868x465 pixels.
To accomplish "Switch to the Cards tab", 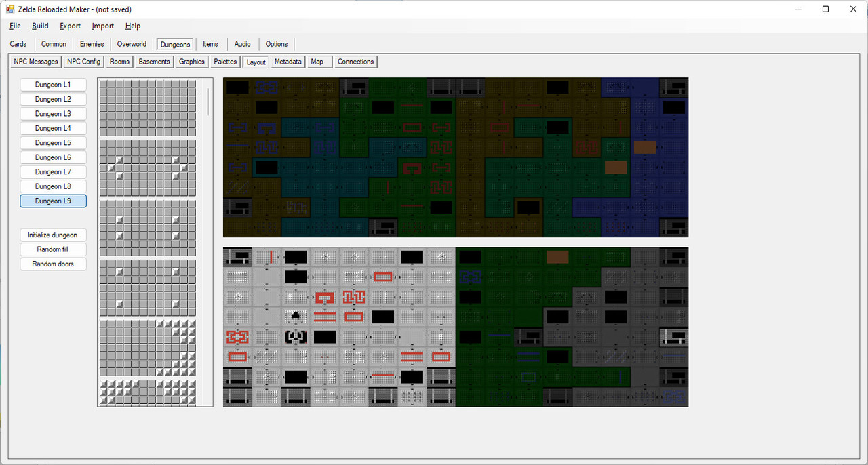I will 18,44.
